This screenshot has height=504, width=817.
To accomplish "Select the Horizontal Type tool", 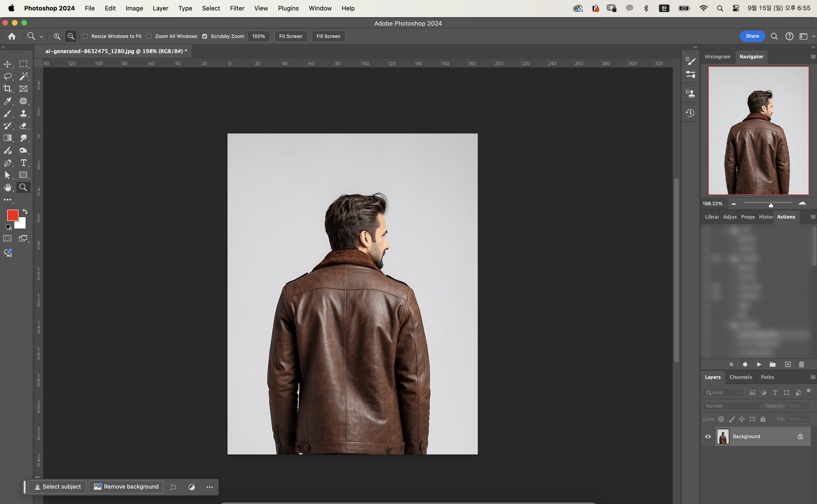I will coord(23,163).
